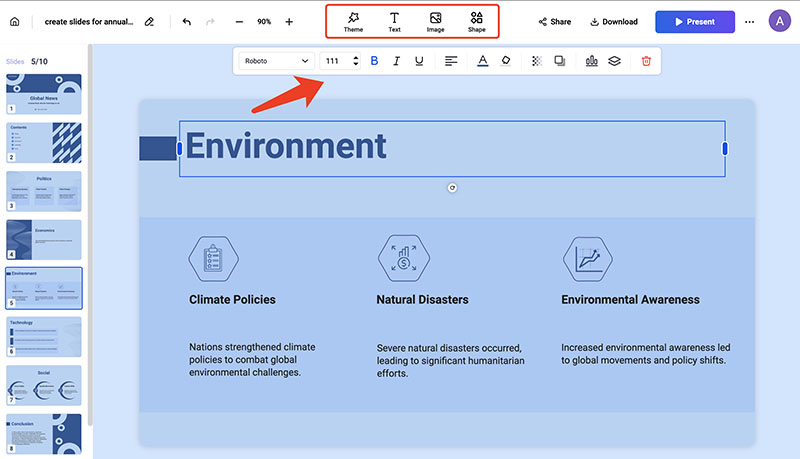Click the presentation name 'create slides for annual...'
Image resolution: width=800 pixels, height=459 pixels.
click(89, 21)
